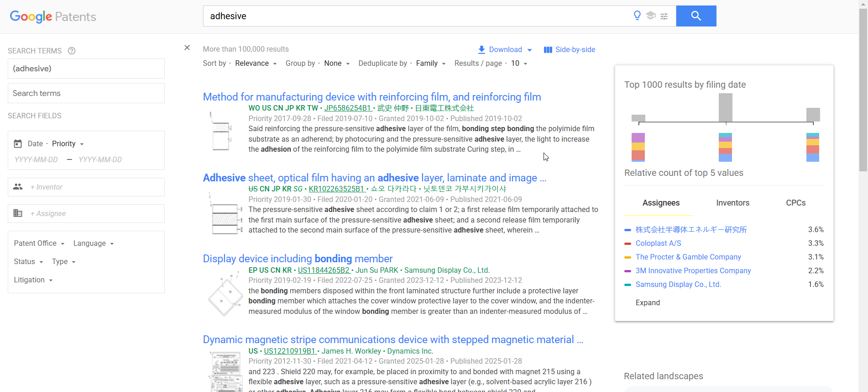Click thumbnail of magnetic stripe device patent
Viewport: 868px width, 392px height.
point(225,371)
